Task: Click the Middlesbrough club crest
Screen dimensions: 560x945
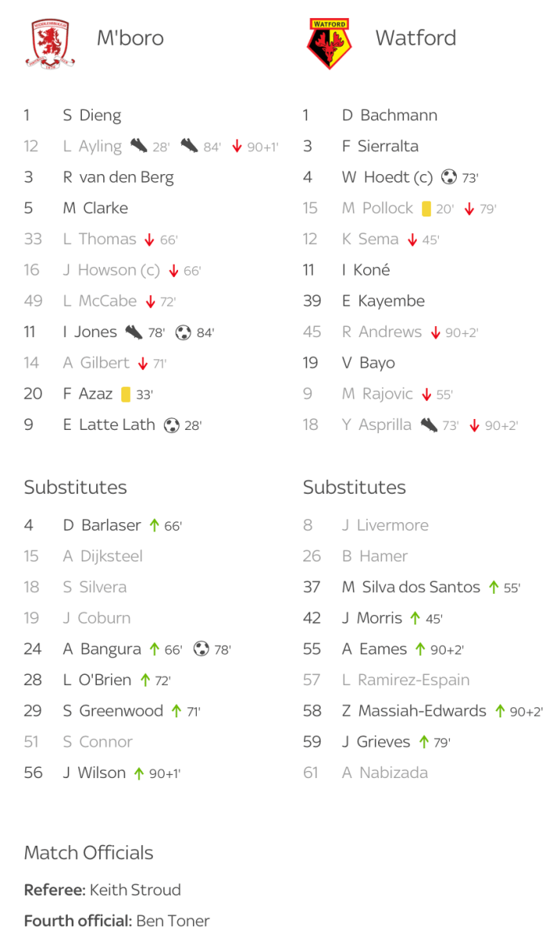Action: point(53,43)
